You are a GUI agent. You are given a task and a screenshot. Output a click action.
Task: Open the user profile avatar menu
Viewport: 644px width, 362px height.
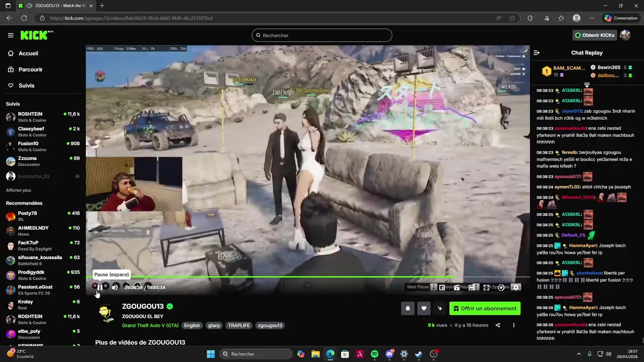(x=625, y=35)
